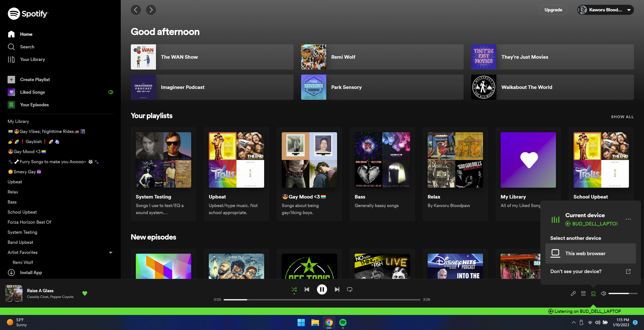The width and height of the screenshot is (644, 330).
Task: Click the shuffle playback icon
Action: coord(294,290)
